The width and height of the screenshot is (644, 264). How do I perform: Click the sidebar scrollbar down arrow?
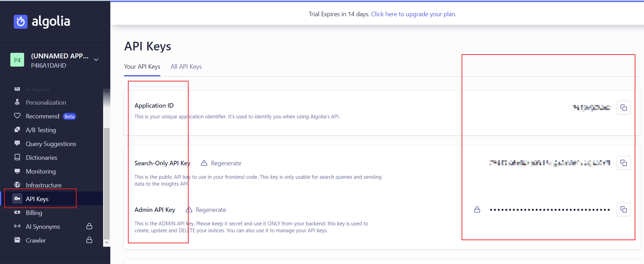tap(107, 243)
